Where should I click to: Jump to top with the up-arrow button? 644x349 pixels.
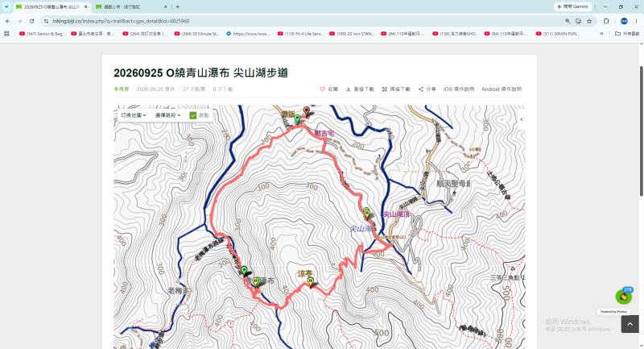point(630,324)
